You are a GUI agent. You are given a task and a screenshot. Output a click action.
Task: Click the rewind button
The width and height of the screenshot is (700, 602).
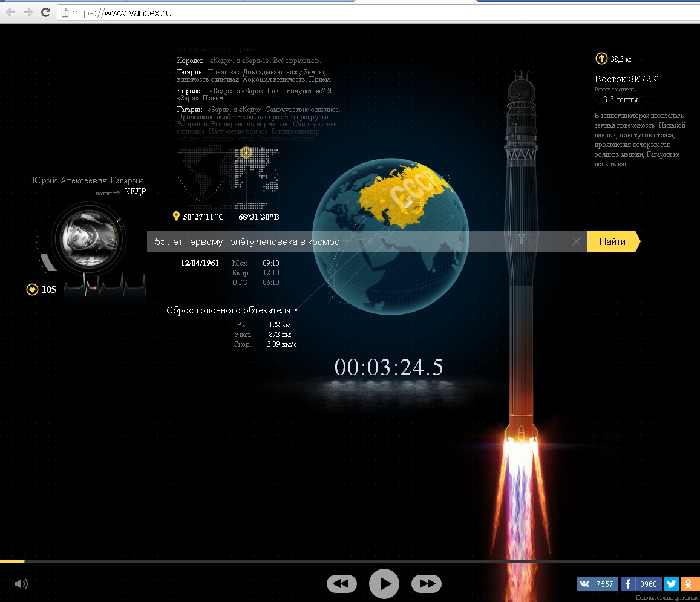point(341,584)
